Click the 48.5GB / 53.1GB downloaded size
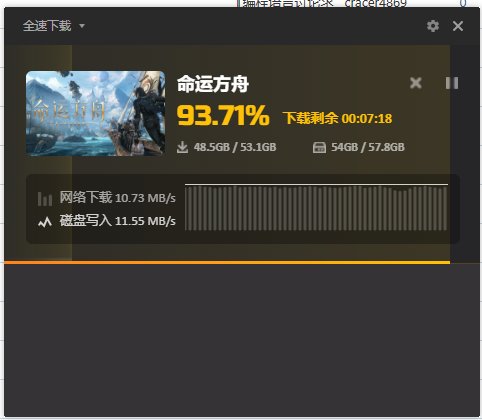Screen dimensions: 482x420 235,147
